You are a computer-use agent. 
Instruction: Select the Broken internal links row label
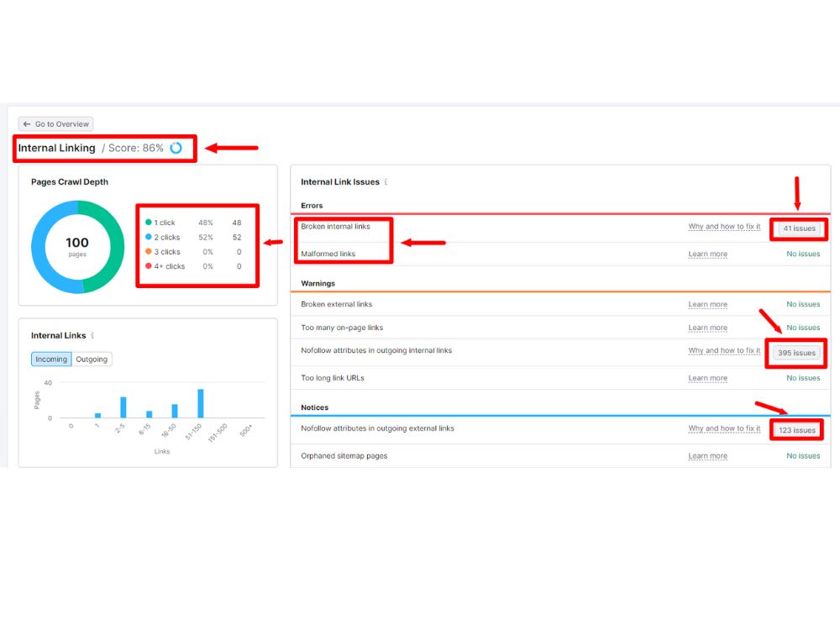(x=335, y=227)
